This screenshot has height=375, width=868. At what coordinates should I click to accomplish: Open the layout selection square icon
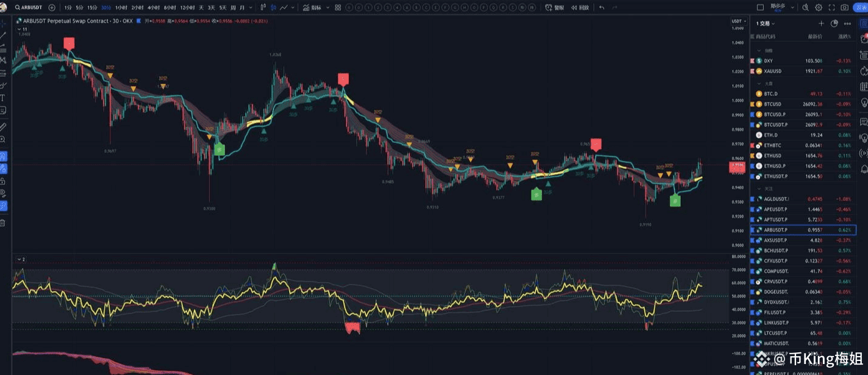[760, 7]
